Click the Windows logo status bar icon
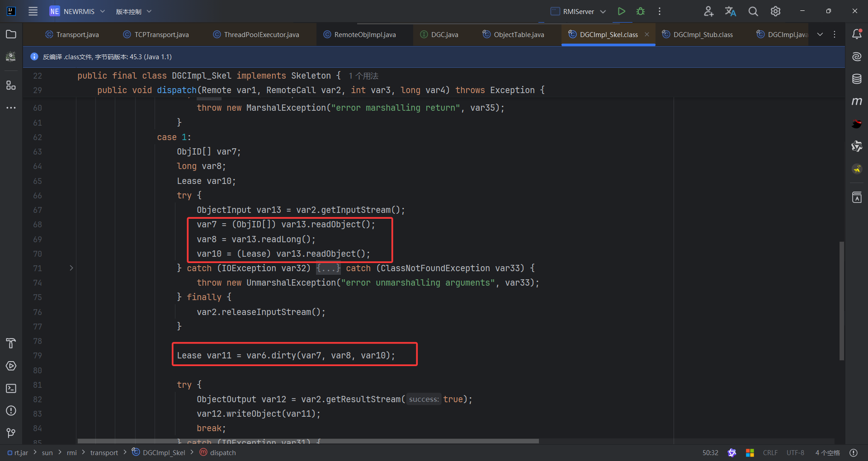The width and height of the screenshot is (868, 461). 750,453
